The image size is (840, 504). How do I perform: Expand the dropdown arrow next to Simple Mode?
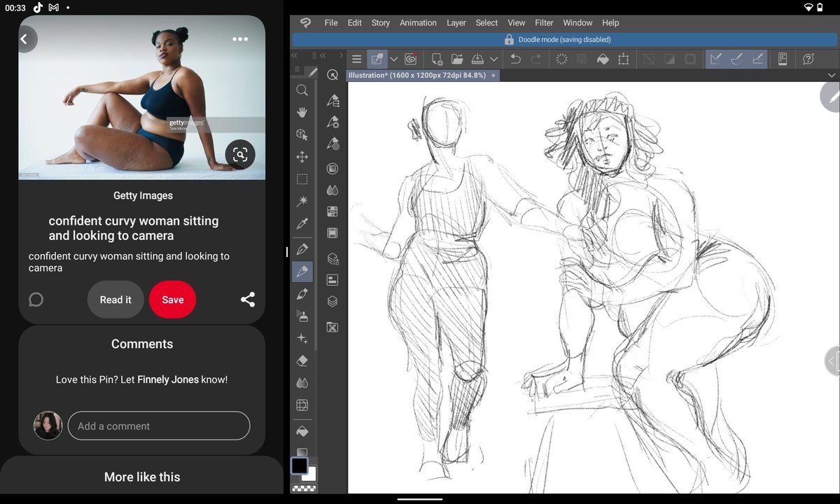[394, 59]
